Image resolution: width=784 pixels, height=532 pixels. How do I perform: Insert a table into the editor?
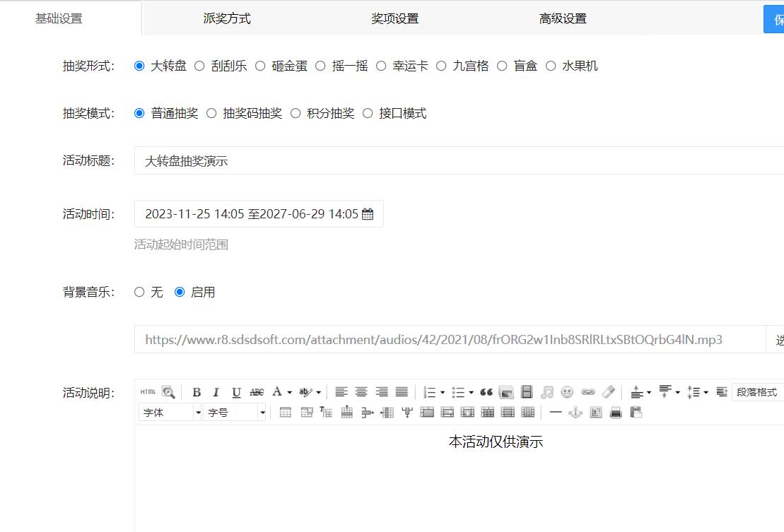[x=286, y=413]
